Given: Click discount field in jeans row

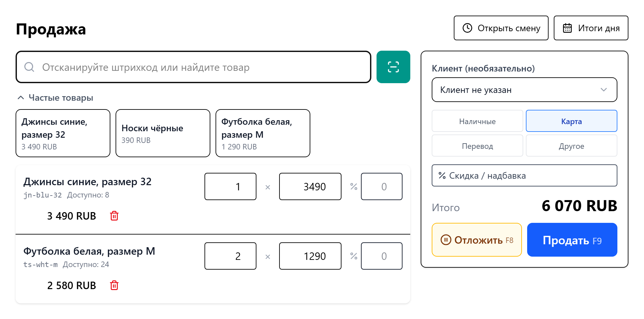Looking at the screenshot, I should point(381,186).
